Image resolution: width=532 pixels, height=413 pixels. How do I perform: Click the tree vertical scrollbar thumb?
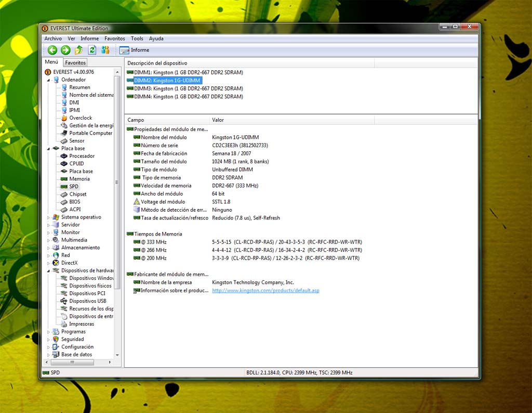(x=117, y=183)
